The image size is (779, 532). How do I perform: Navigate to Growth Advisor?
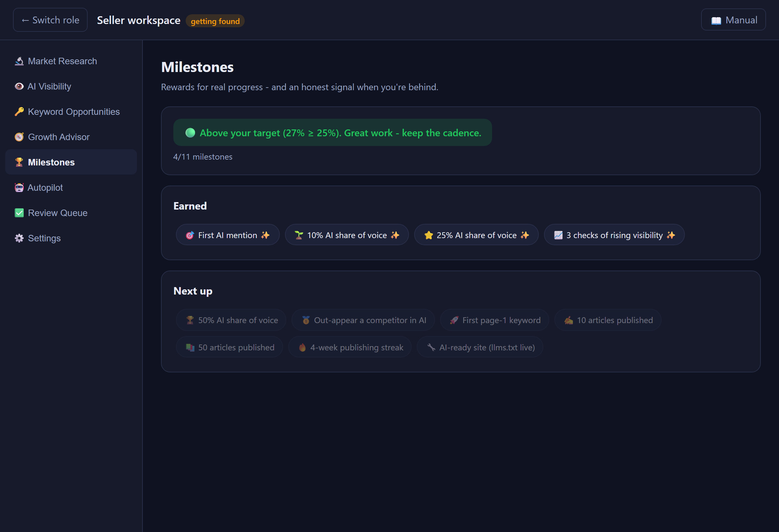(71, 137)
